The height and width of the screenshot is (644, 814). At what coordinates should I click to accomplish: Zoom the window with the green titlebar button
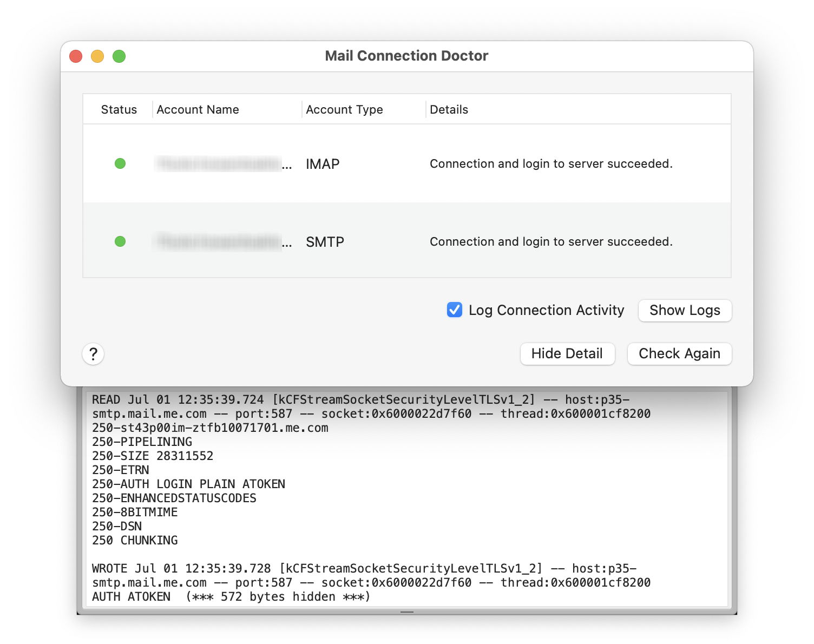[x=119, y=56]
